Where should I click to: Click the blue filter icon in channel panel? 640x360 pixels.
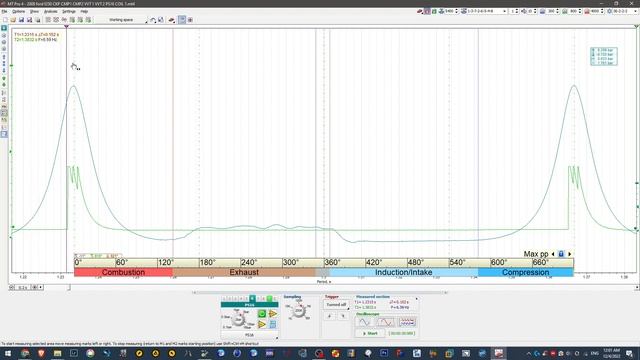click(273, 324)
